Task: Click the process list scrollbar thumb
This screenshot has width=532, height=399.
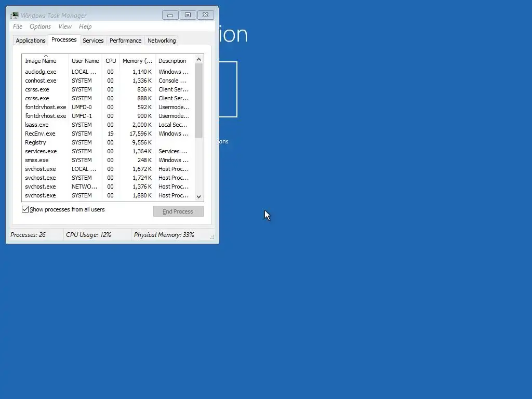Action: click(199, 100)
